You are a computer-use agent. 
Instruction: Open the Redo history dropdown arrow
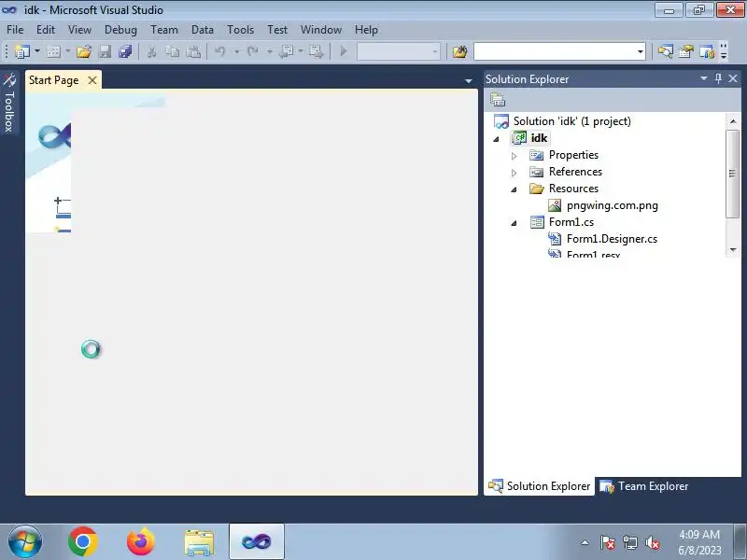[269, 51]
